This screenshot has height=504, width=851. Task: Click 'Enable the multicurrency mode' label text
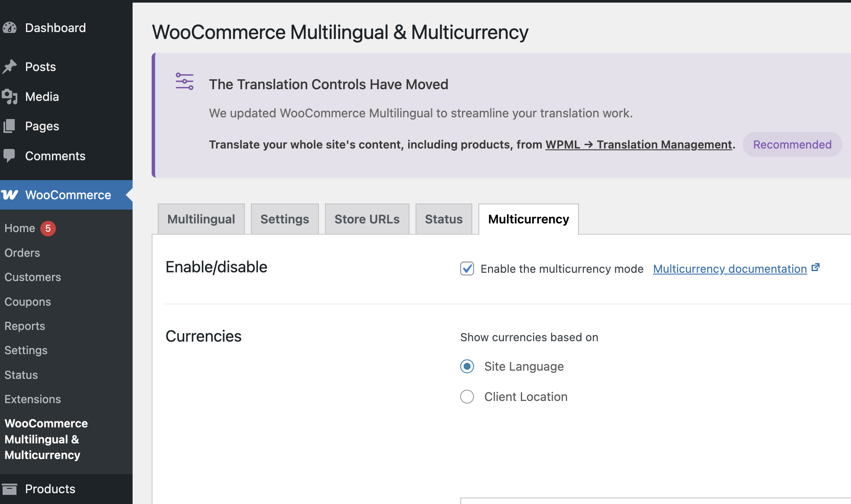(x=562, y=269)
